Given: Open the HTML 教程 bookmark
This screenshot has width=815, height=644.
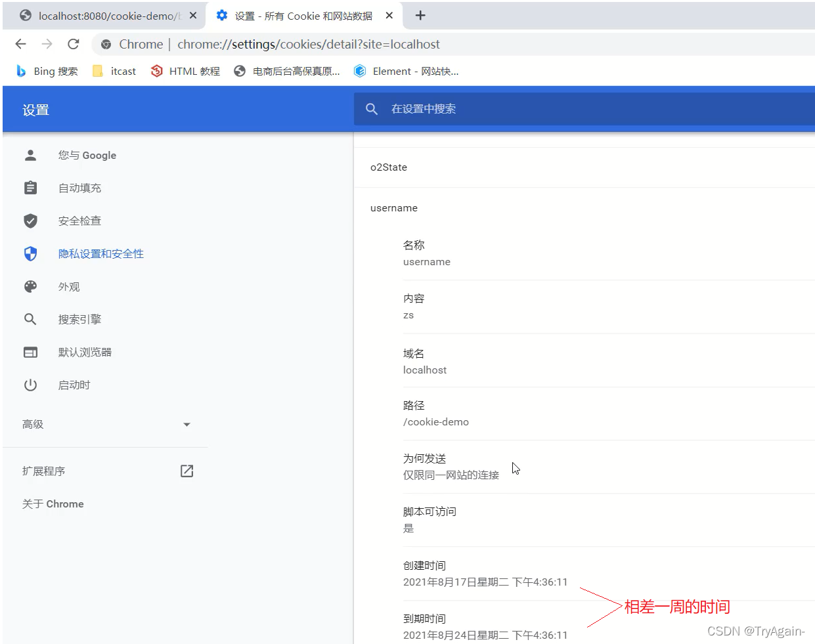Looking at the screenshot, I should click(x=185, y=71).
